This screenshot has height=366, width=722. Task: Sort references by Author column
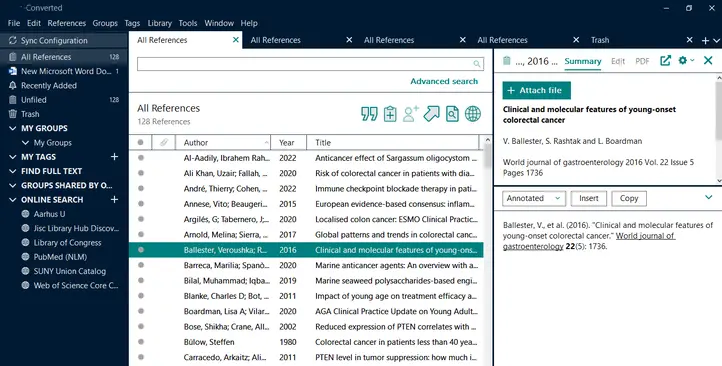click(223, 142)
